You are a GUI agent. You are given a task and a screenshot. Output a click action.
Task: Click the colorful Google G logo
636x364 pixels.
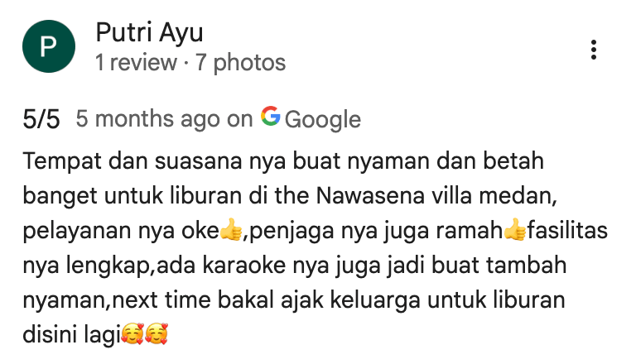coord(271,116)
